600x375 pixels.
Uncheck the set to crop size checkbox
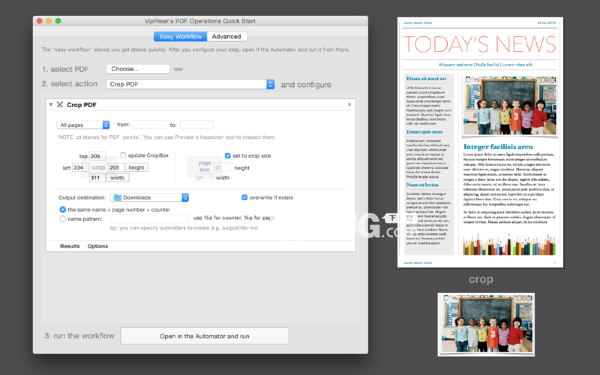pos(228,156)
